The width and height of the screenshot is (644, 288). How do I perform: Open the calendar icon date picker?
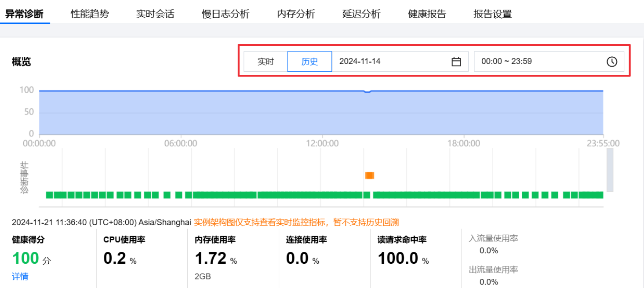456,62
